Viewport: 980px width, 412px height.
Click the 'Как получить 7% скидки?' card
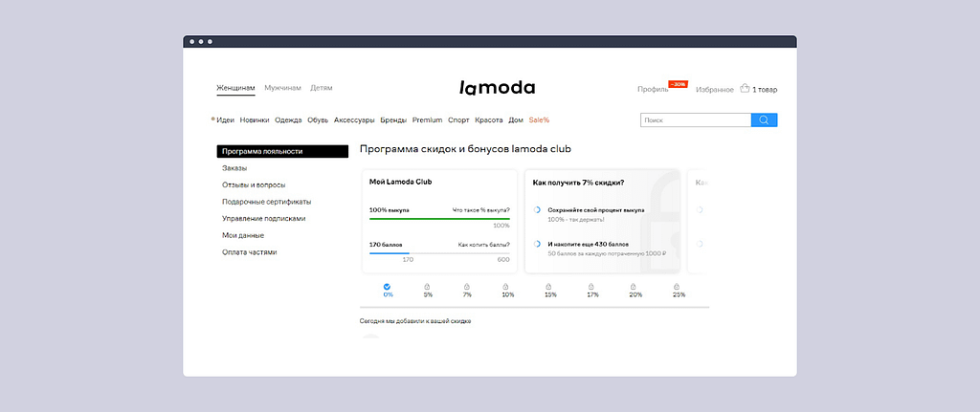pos(603,221)
